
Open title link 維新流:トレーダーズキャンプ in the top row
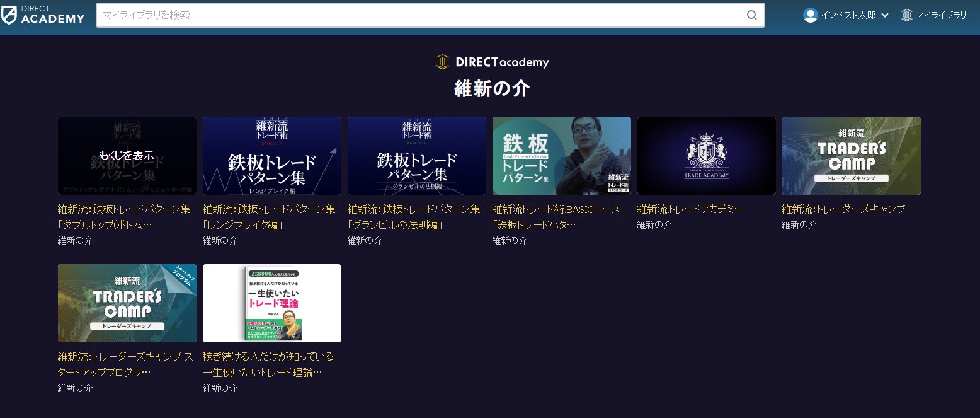click(844, 209)
